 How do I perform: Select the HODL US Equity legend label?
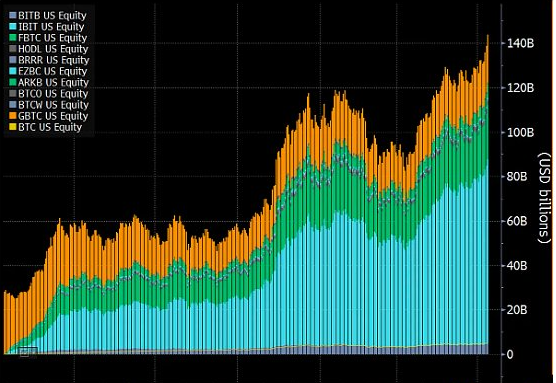tap(53, 49)
